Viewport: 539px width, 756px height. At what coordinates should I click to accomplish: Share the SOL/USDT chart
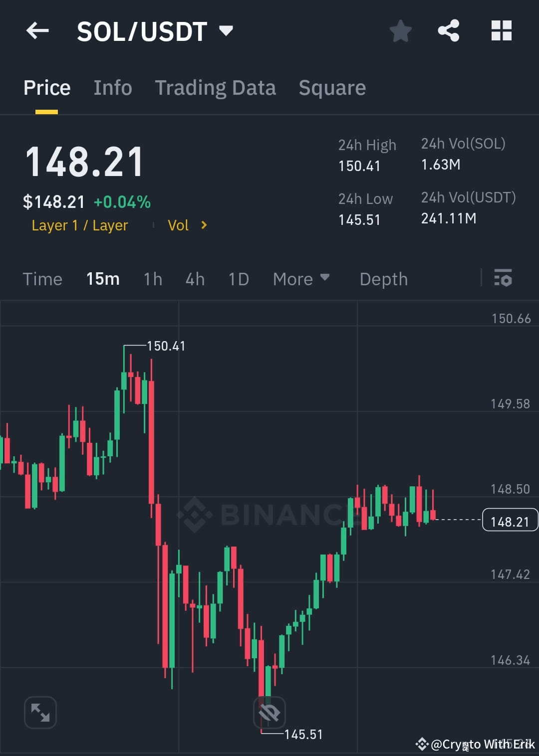(x=449, y=31)
